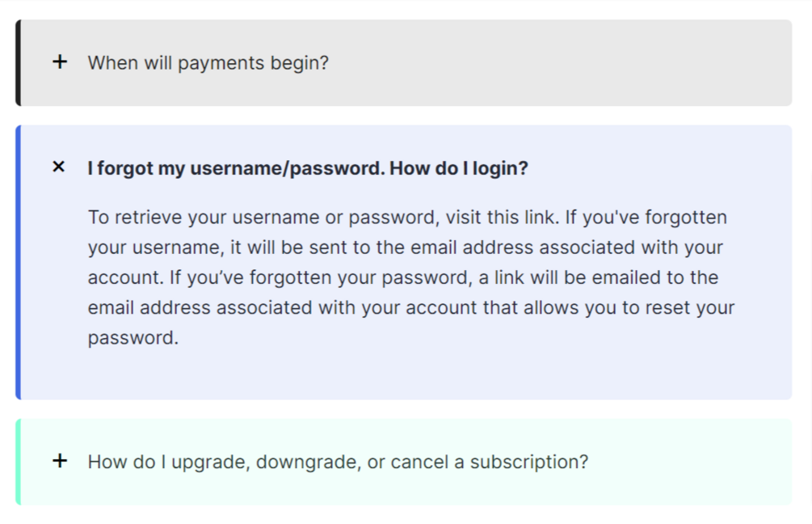Screen dimensions: 812x524
Task: Click the mint accent bar on subscription panel
Action: pyautogui.click(x=18, y=462)
